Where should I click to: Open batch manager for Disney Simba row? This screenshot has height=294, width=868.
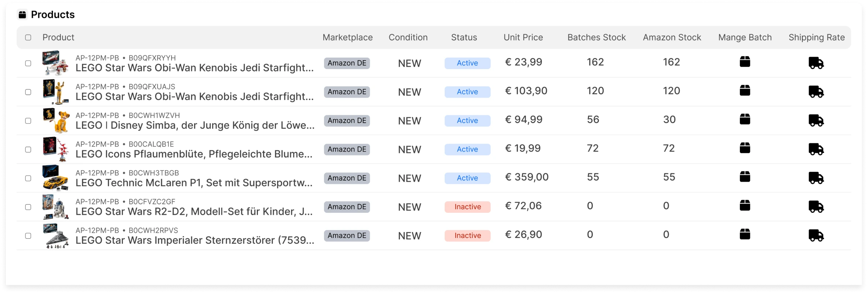click(745, 119)
